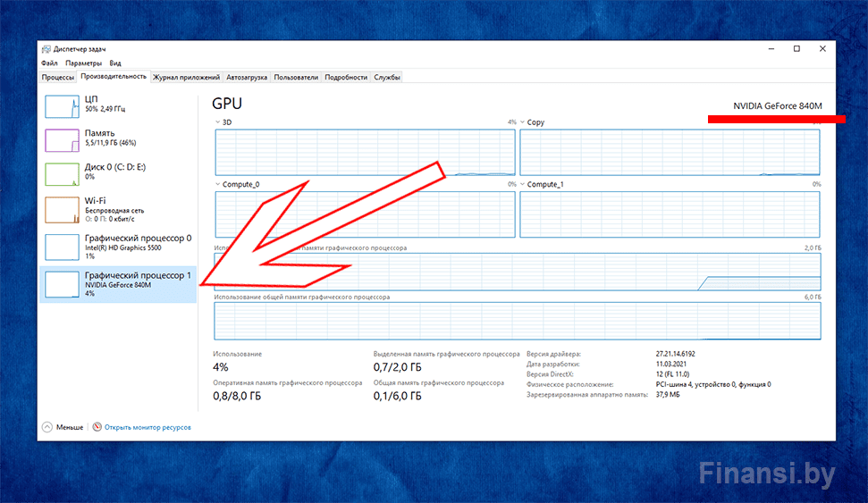
Task: Switch to the Автозагрузка tab
Action: (247, 78)
